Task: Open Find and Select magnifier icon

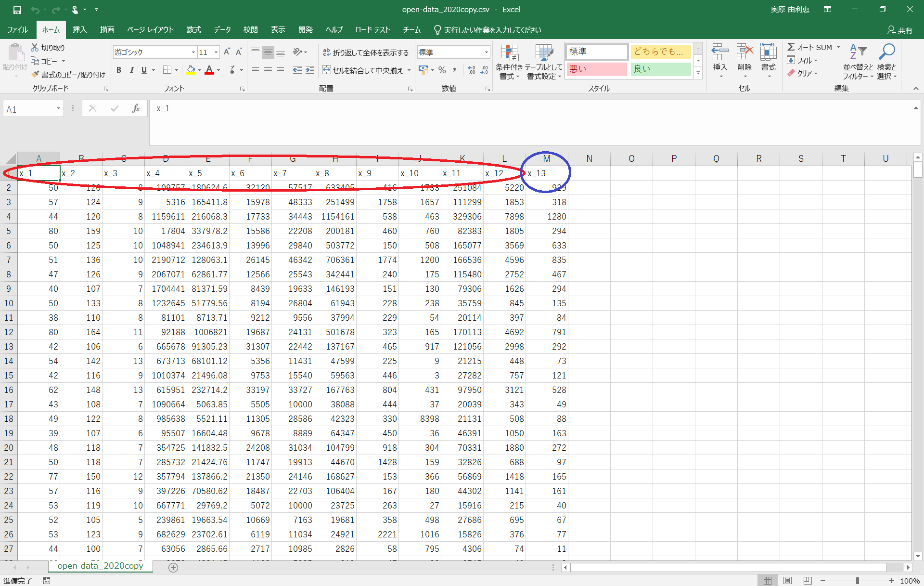Action: click(x=886, y=52)
